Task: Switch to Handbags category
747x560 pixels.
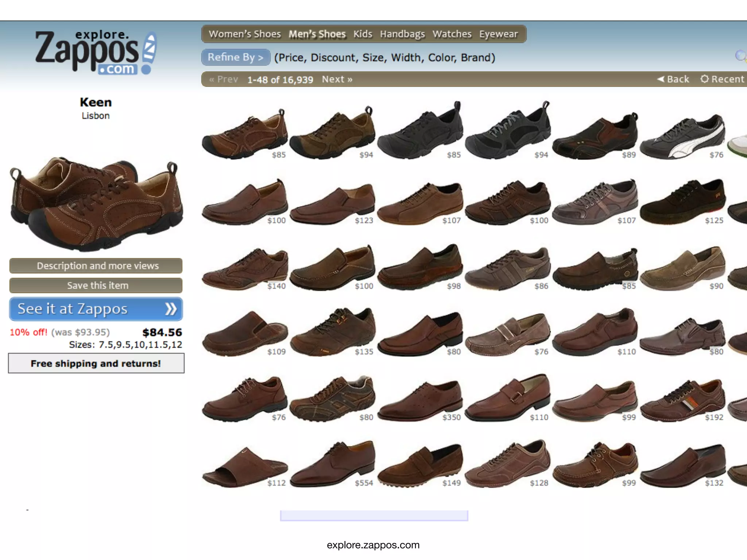Action: tap(402, 34)
